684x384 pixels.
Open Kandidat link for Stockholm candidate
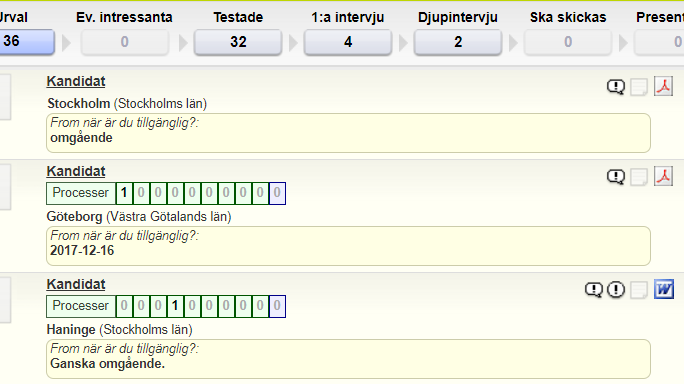pyautogui.click(x=76, y=82)
